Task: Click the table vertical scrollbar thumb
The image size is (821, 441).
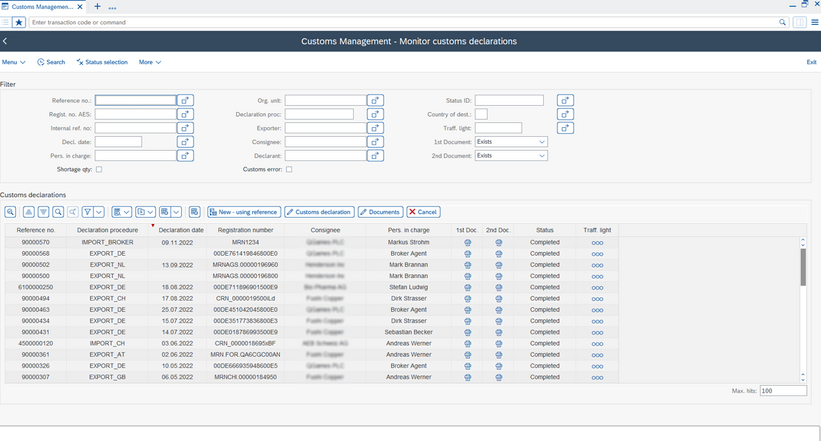Action: (x=803, y=267)
